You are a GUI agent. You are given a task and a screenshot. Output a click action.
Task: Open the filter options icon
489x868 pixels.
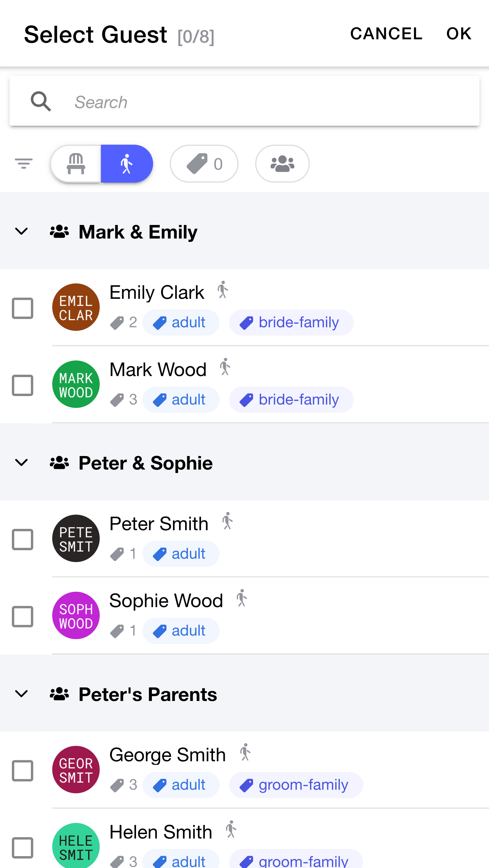23,164
